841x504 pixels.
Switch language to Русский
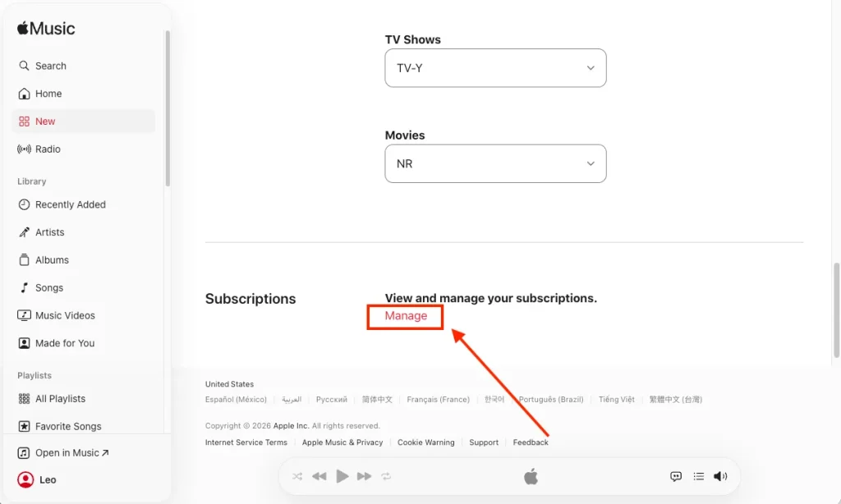pyautogui.click(x=332, y=400)
